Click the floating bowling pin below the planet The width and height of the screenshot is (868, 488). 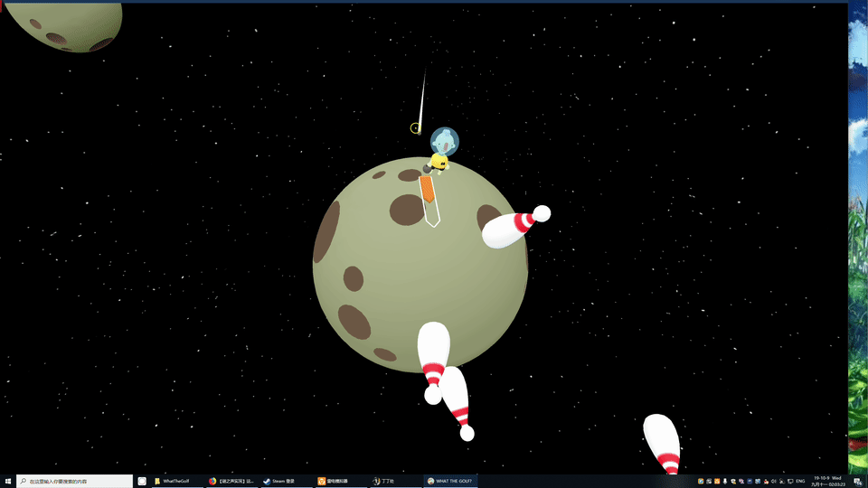click(458, 404)
